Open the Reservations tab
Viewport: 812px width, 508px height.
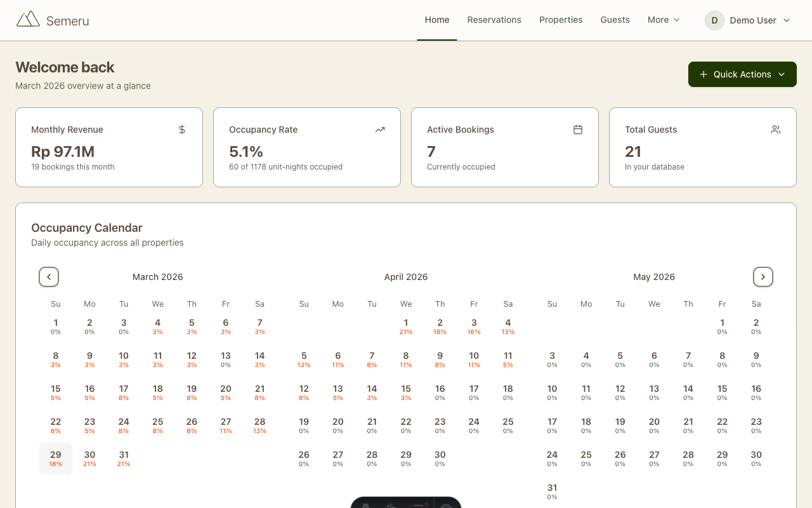pos(494,20)
